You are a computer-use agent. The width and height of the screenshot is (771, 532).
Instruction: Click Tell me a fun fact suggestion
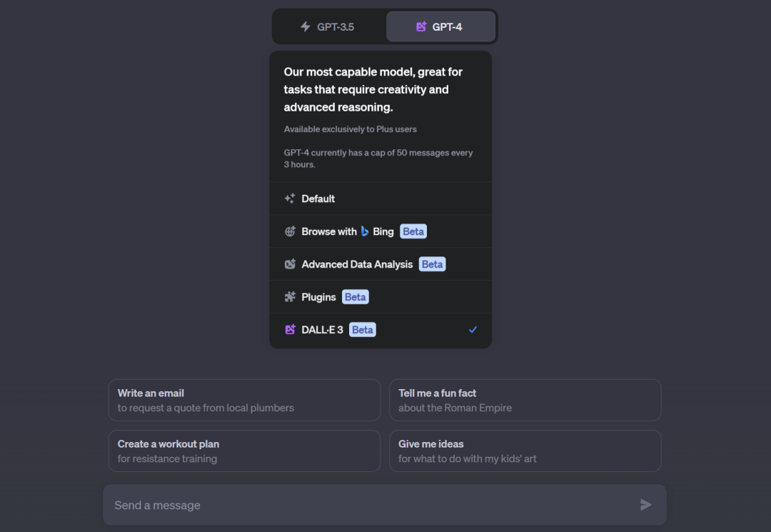coord(525,400)
